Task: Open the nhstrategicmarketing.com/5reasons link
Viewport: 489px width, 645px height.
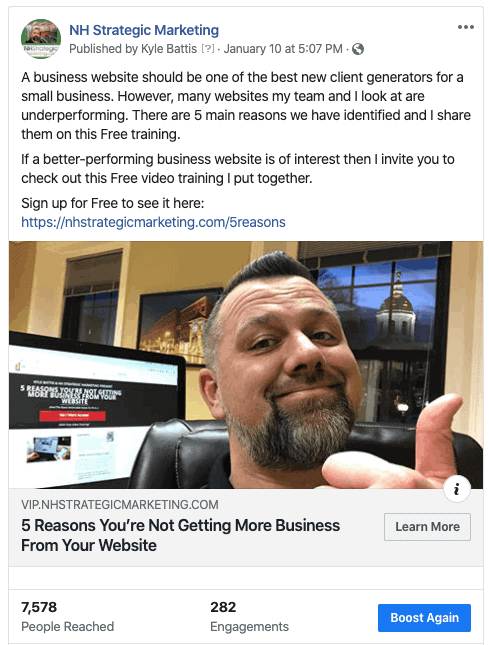Action: 153,222
